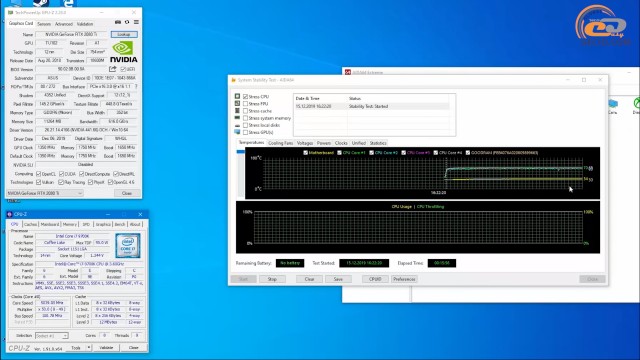This screenshot has height=360, width=640.
Task: Click the blue network icon in AIDA64 window
Action: pos(613,104)
